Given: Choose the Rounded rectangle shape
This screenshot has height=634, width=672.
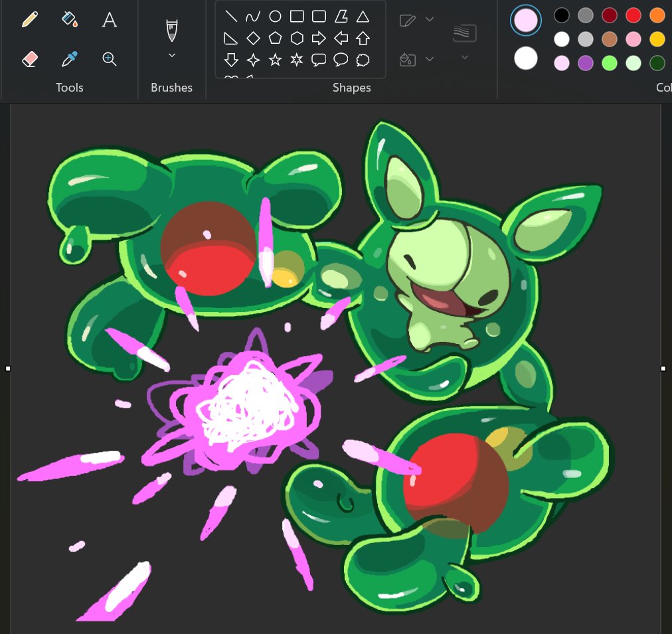Looking at the screenshot, I should tap(319, 17).
